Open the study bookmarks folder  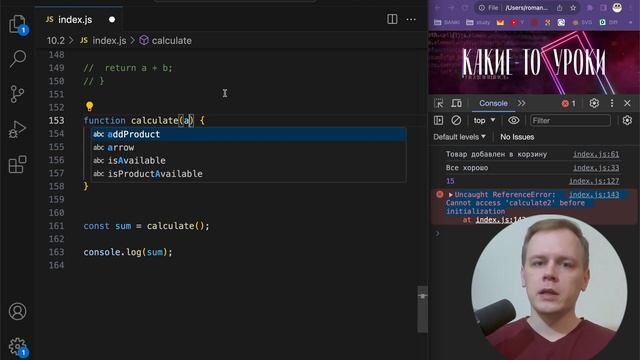pos(478,22)
